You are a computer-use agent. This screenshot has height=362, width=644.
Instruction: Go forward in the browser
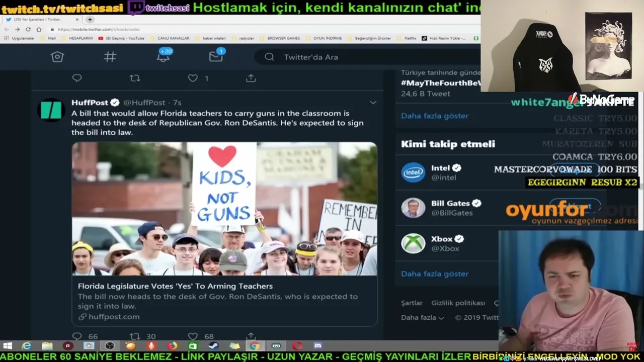(x=18, y=29)
